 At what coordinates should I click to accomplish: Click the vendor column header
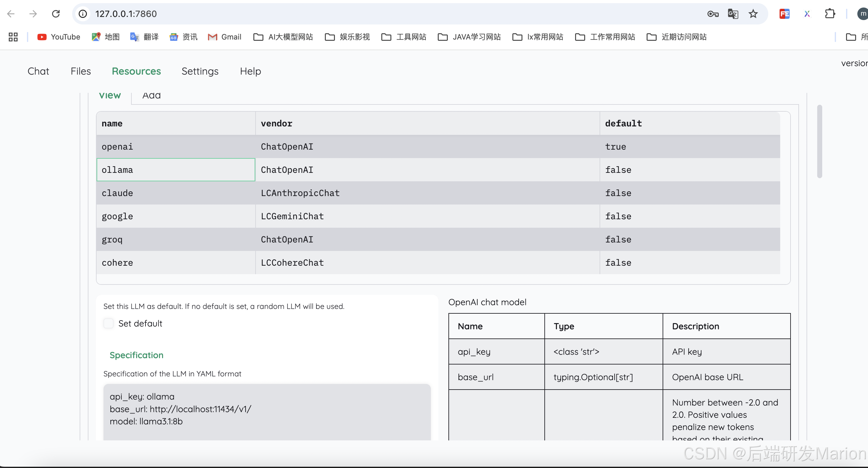point(428,123)
